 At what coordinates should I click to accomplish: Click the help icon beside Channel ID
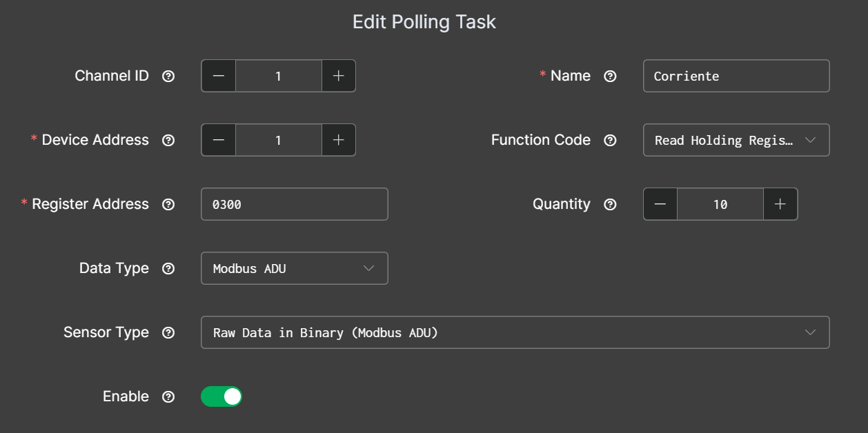[168, 76]
